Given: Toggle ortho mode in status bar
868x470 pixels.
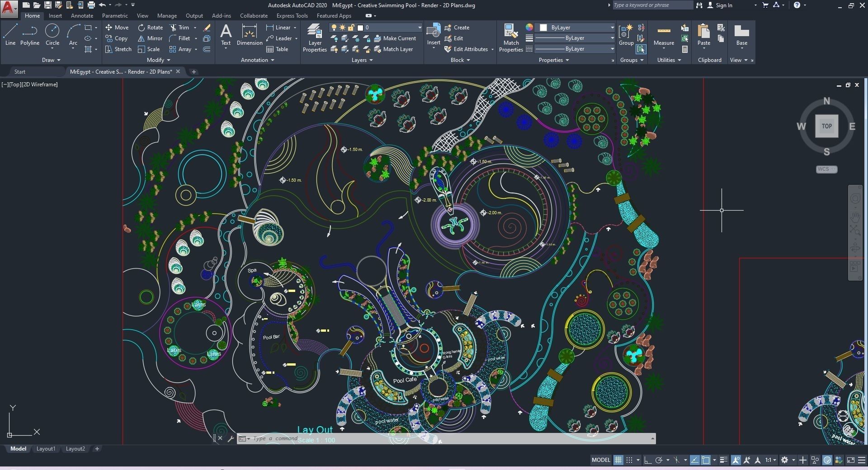Looking at the screenshot, I should 647,460.
